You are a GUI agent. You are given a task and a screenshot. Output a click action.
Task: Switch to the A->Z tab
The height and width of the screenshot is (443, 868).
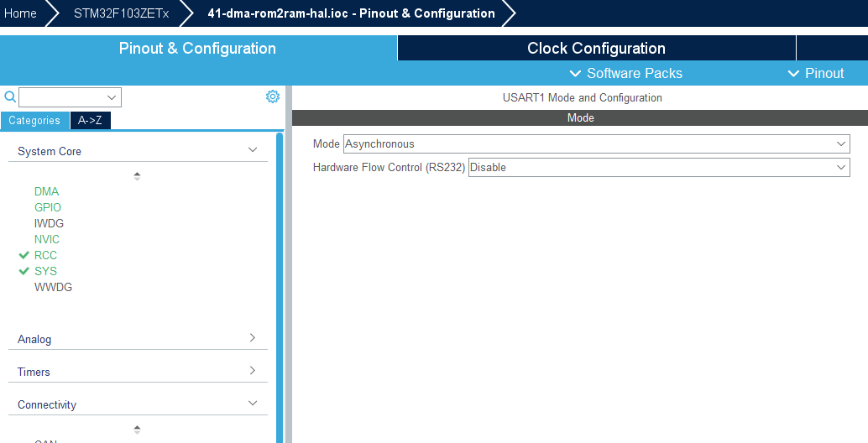[x=90, y=121]
